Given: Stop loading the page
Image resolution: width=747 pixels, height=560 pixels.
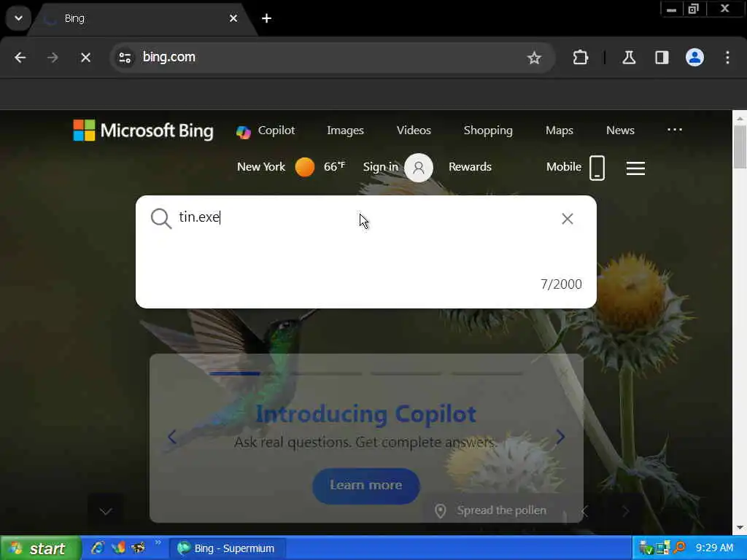Looking at the screenshot, I should click(x=86, y=58).
